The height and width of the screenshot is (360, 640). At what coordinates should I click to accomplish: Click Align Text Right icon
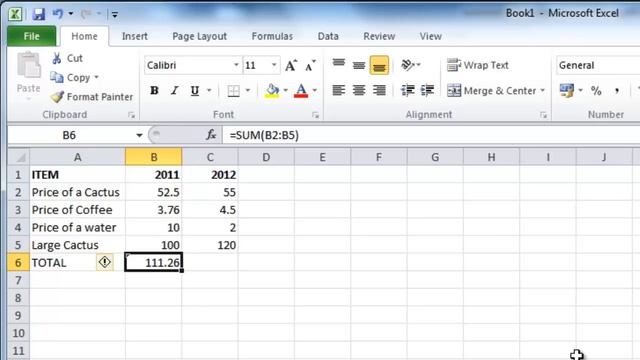pyautogui.click(x=379, y=90)
